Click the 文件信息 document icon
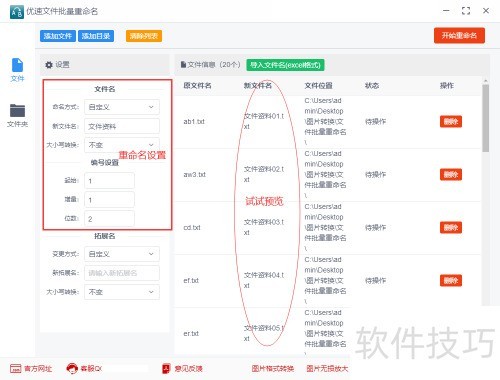500x380 pixels. click(x=183, y=64)
